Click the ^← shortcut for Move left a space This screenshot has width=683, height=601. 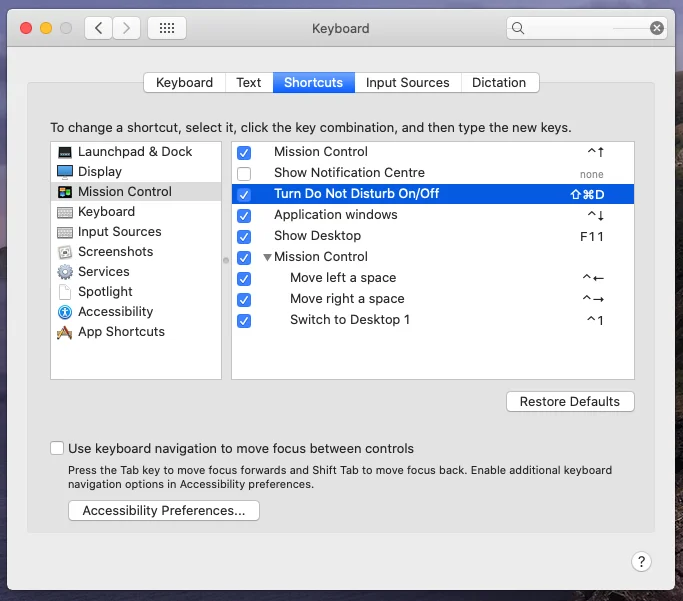point(593,278)
